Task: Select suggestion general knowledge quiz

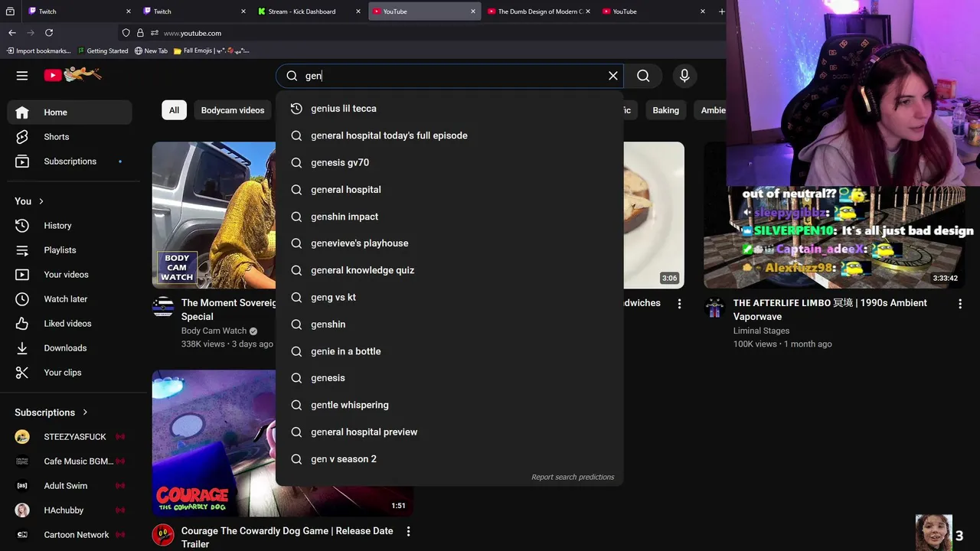Action: 449,270
